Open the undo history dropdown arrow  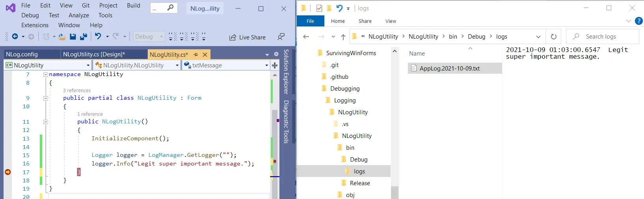click(x=107, y=37)
